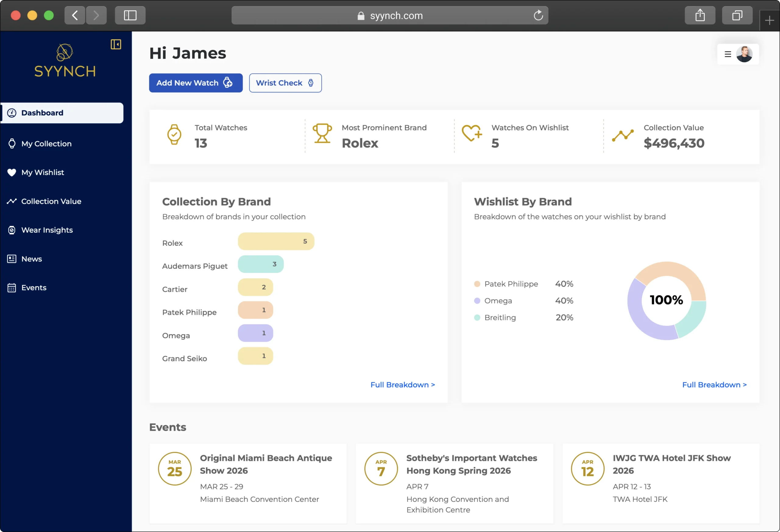Click the My Wishlist heart icon
780x532 pixels.
point(12,172)
